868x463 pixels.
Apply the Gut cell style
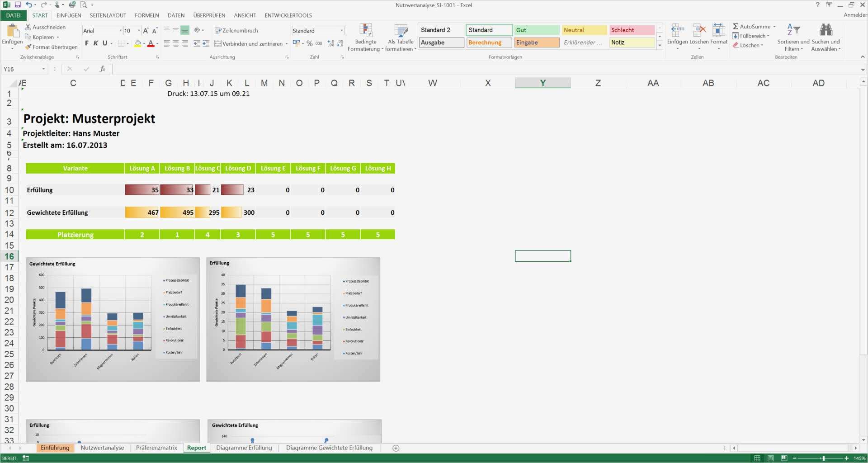pyautogui.click(x=536, y=30)
